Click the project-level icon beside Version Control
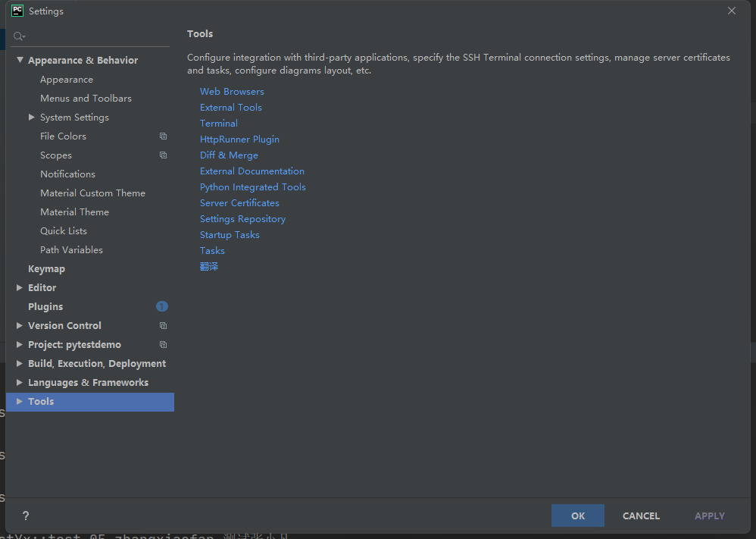Screen dimensions: 756x539 pyautogui.click(x=163, y=326)
